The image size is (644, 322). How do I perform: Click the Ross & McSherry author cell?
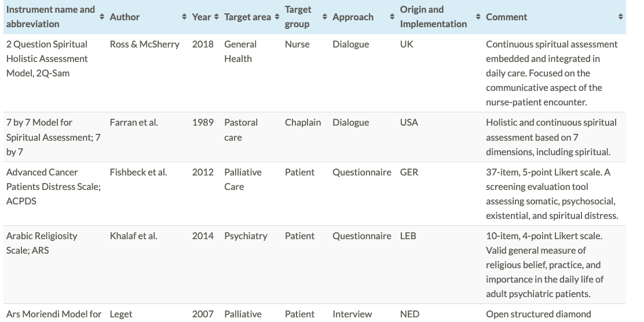coord(145,44)
